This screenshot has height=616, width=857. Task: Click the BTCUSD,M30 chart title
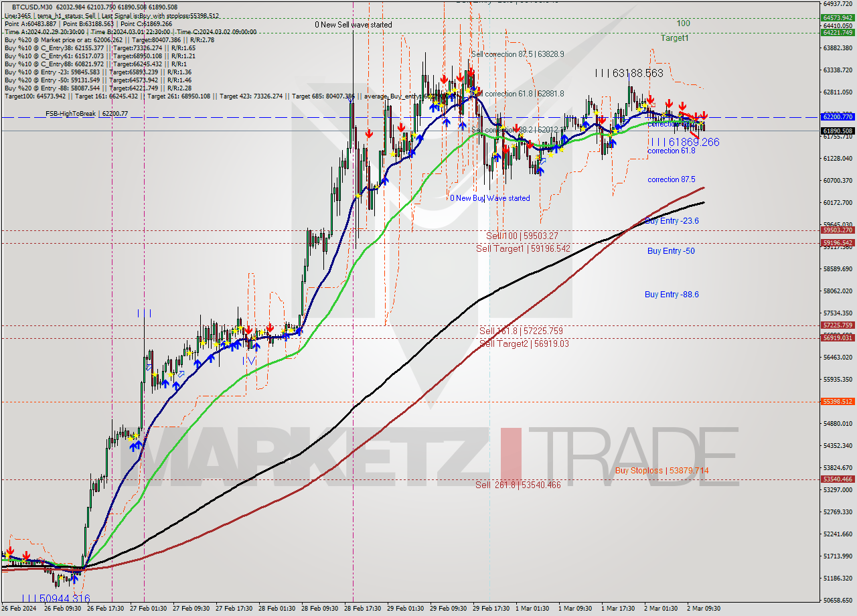coord(33,7)
